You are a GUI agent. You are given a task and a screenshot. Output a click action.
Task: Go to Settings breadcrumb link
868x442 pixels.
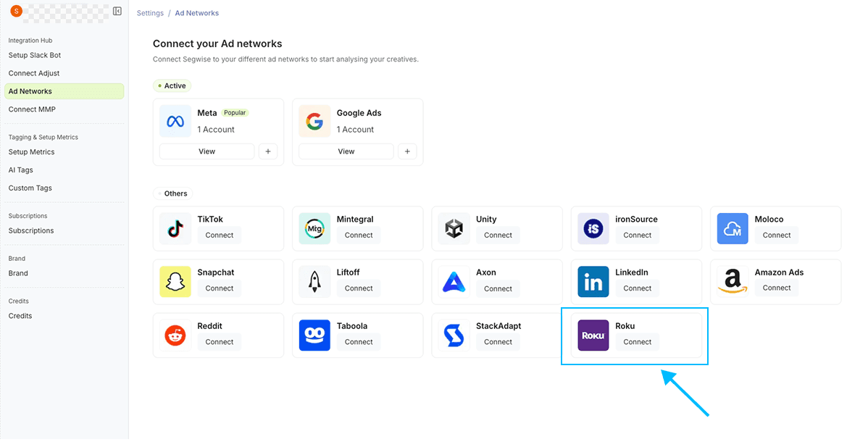150,13
